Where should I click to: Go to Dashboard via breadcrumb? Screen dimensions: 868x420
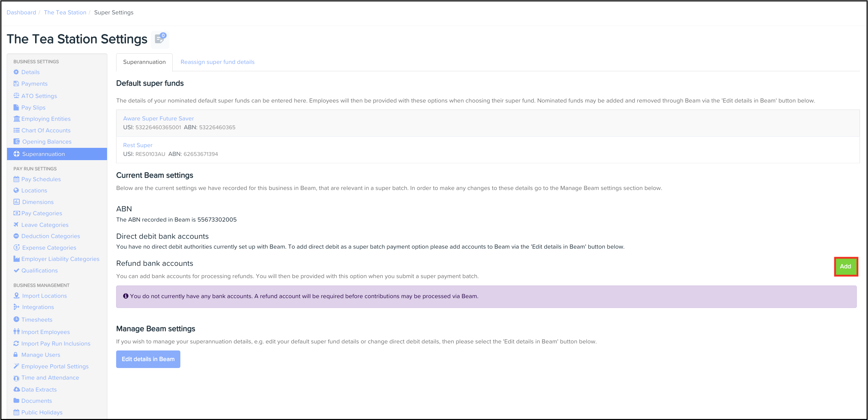(x=21, y=12)
